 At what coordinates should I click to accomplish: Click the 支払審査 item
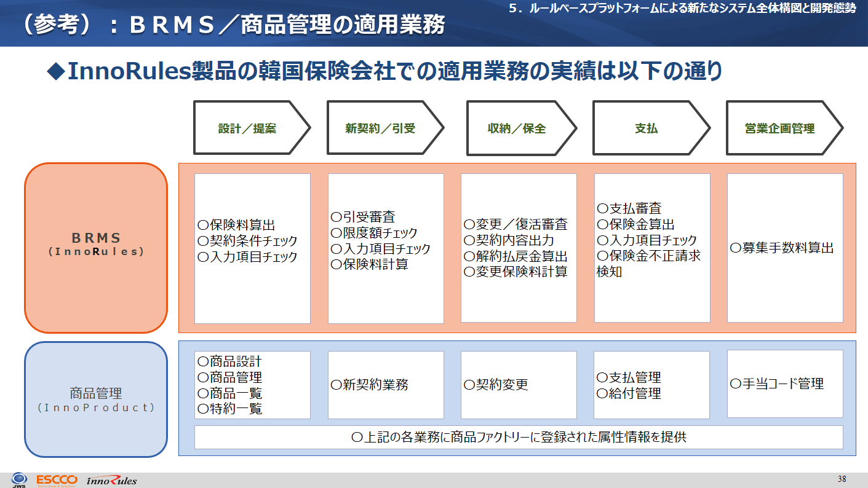pos(629,209)
